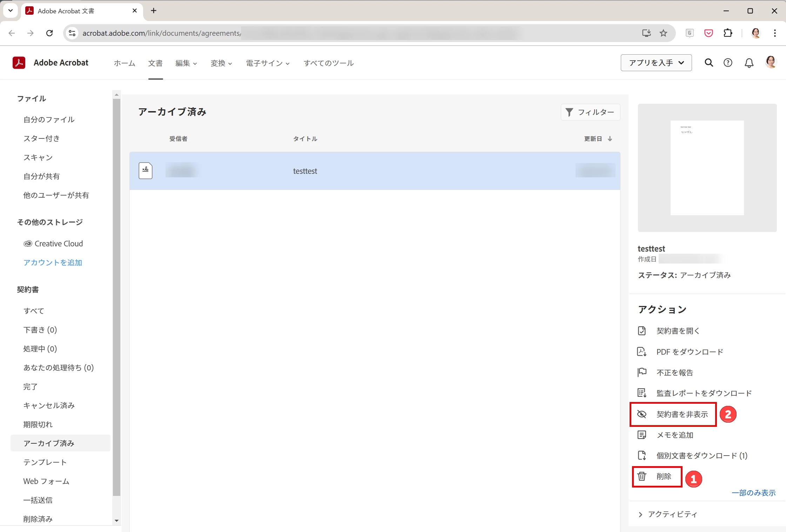Open the 変換 dropdown menu
Viewport: 786px width, 532px height.
tap(221, 63)
